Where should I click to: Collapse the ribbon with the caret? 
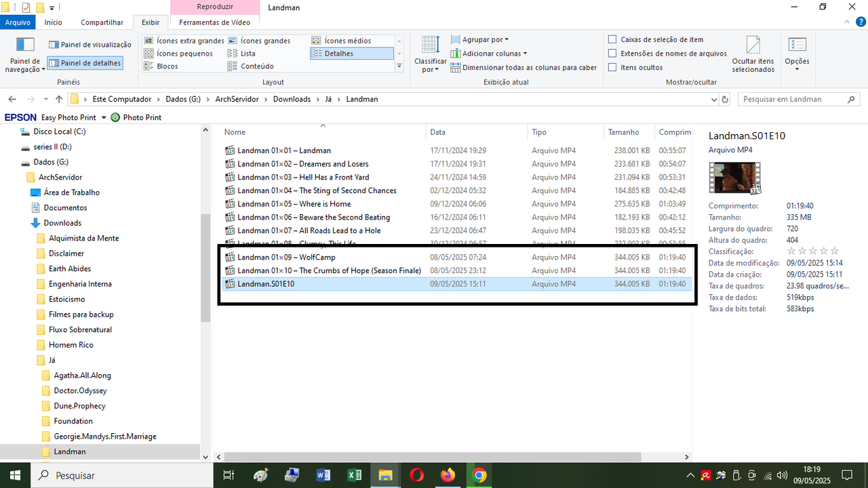click(848, 22)
